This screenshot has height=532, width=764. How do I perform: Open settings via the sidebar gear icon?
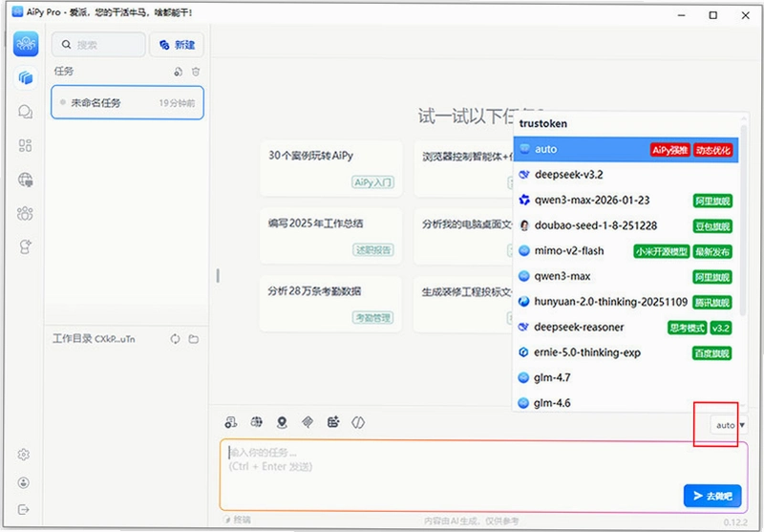[x=23, y=455]
